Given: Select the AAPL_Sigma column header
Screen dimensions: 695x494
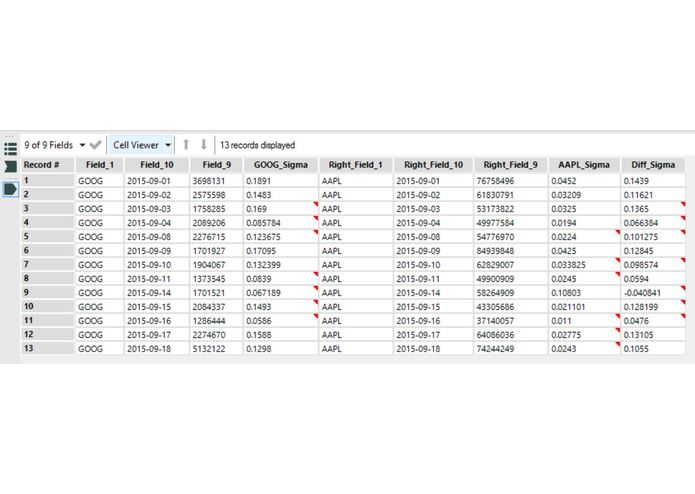Looking at the screenshot, I should [584, 165].
